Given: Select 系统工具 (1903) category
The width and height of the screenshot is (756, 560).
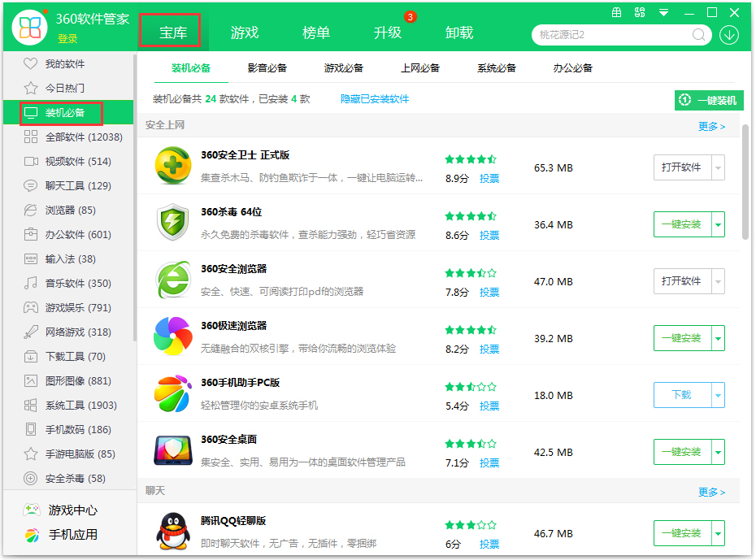Looking at the screenshot, I should tap(68, 406).
